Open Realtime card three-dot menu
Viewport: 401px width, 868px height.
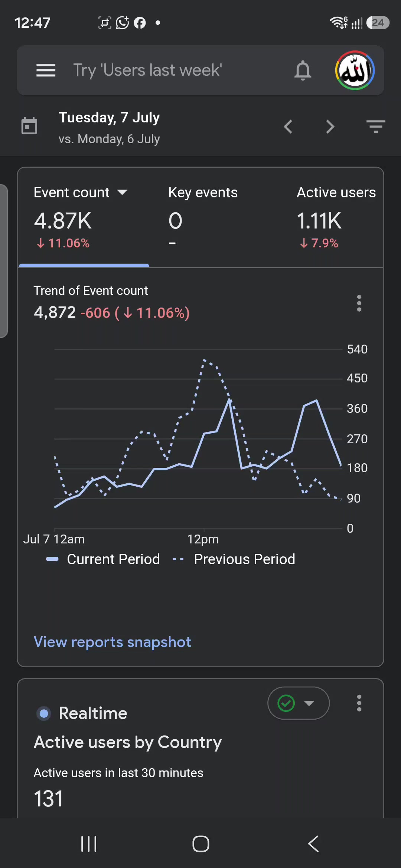click(359, 703)
